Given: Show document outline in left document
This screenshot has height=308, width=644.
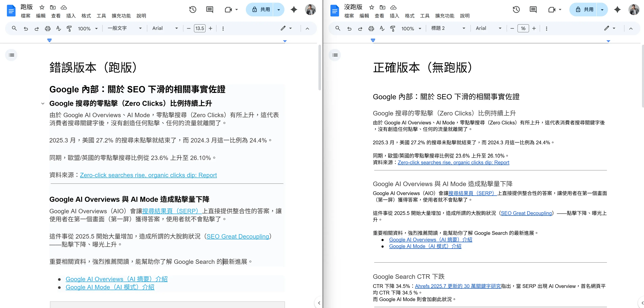Looking at the screenshot, I should 11,55.
